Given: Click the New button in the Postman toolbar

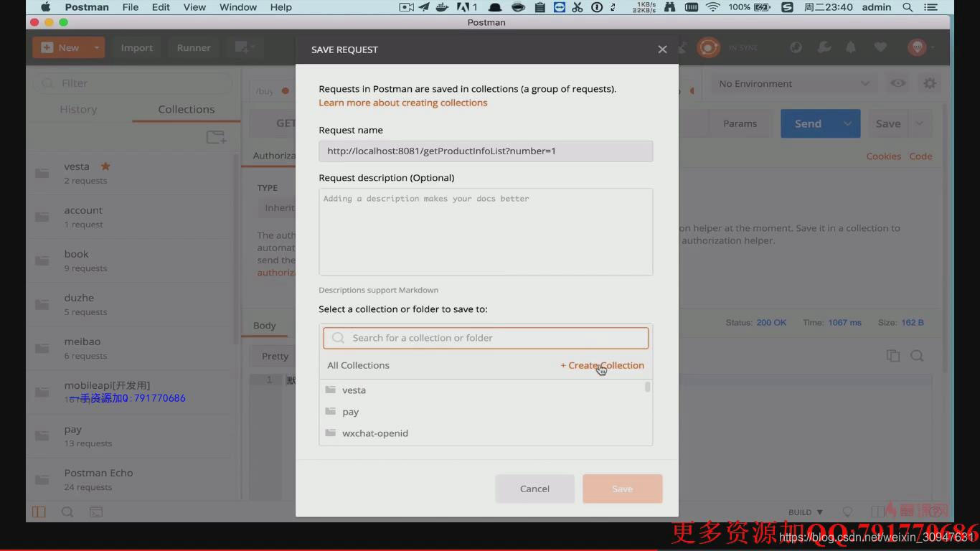Looking at the screenshot, I should point(60,47).
